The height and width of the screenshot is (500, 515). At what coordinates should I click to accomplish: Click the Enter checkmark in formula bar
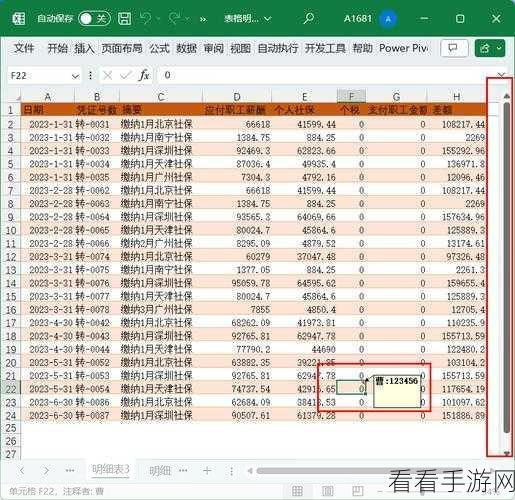tap(125, 76)
